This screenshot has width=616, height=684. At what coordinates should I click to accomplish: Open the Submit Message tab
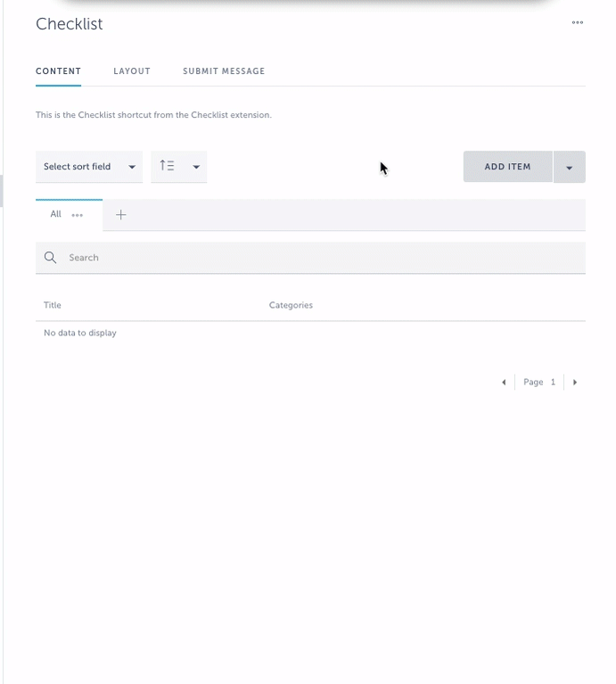[224, 71]
